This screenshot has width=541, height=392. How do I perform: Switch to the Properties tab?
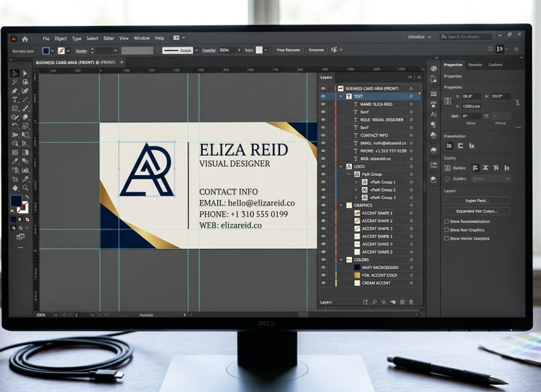(453, 65)
